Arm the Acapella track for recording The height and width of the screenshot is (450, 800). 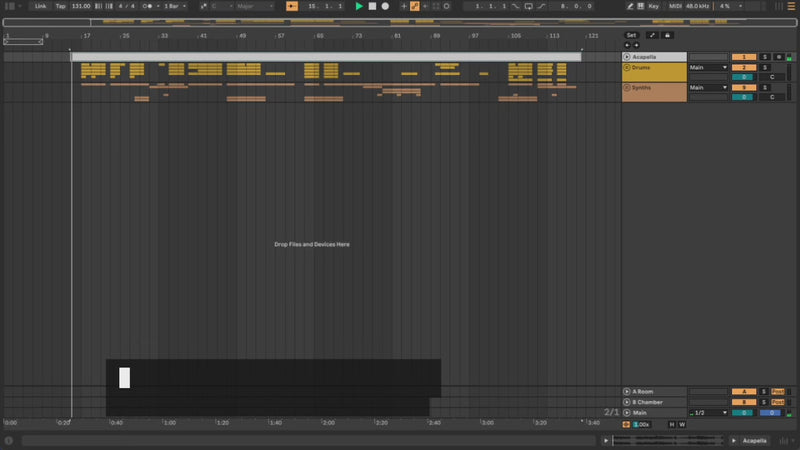780,57
